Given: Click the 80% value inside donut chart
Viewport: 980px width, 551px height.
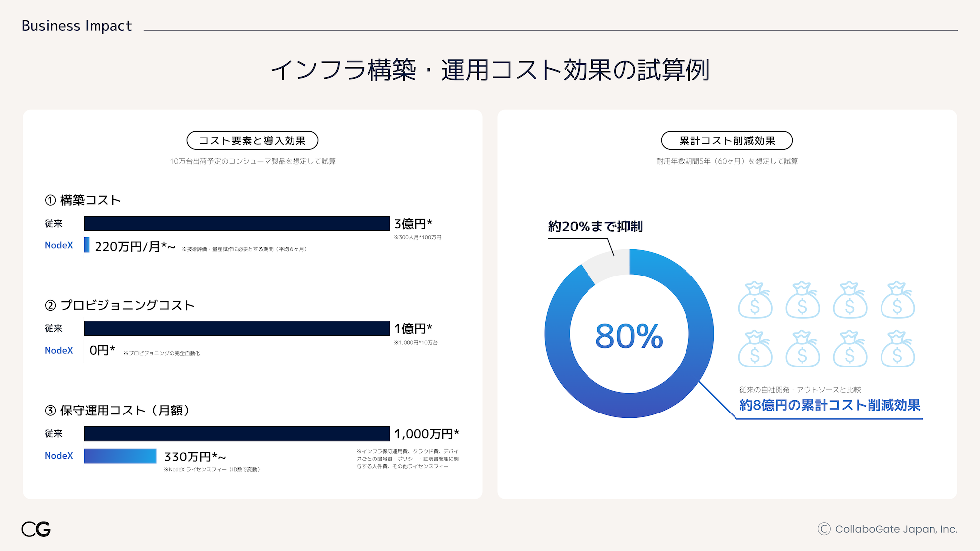Looking at the screenshot, I should [629, 336].
